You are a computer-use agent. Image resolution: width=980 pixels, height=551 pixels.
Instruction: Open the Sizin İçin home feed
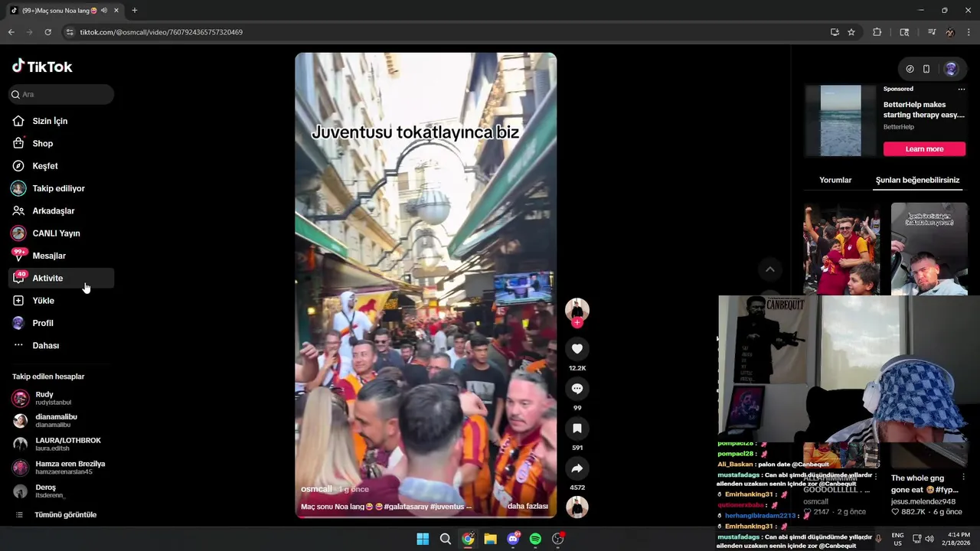pyautogui.click(x=50, y=121)
